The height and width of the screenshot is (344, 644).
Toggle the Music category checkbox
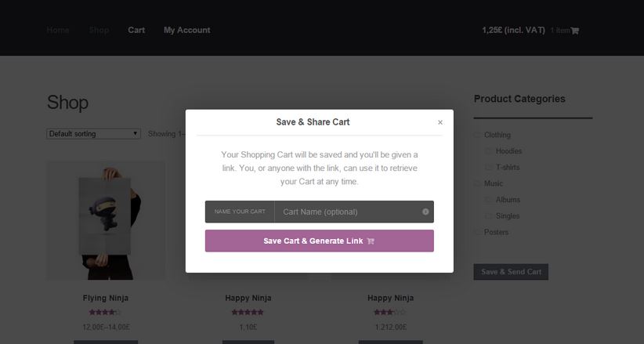(x=477, y=183)
